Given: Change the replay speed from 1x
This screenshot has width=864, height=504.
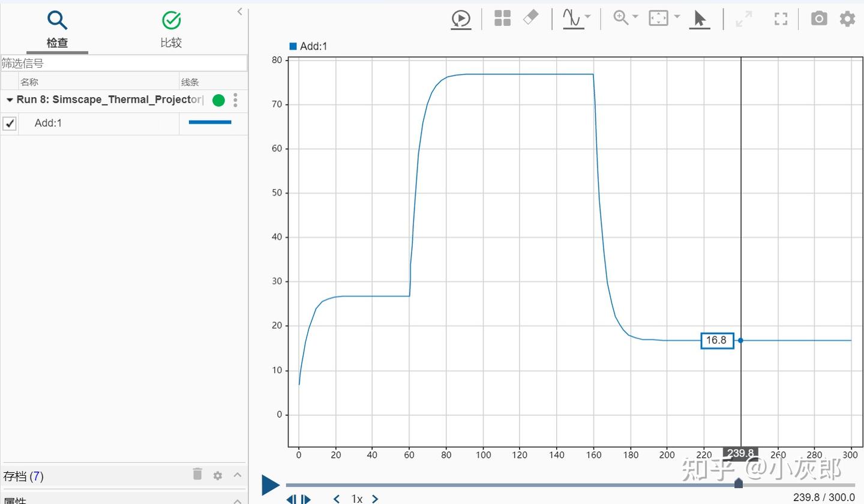Looking at the screenshot, I should click(356, 498).
